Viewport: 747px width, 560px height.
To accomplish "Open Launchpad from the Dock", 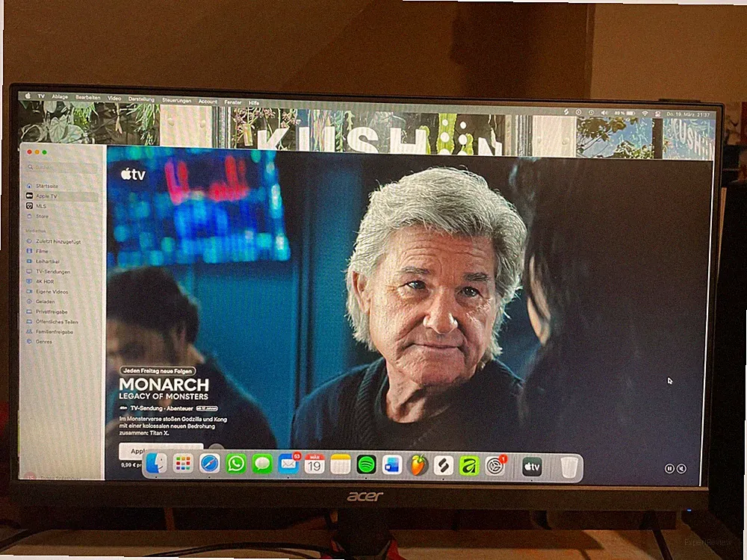I will (x=183, y=464).
